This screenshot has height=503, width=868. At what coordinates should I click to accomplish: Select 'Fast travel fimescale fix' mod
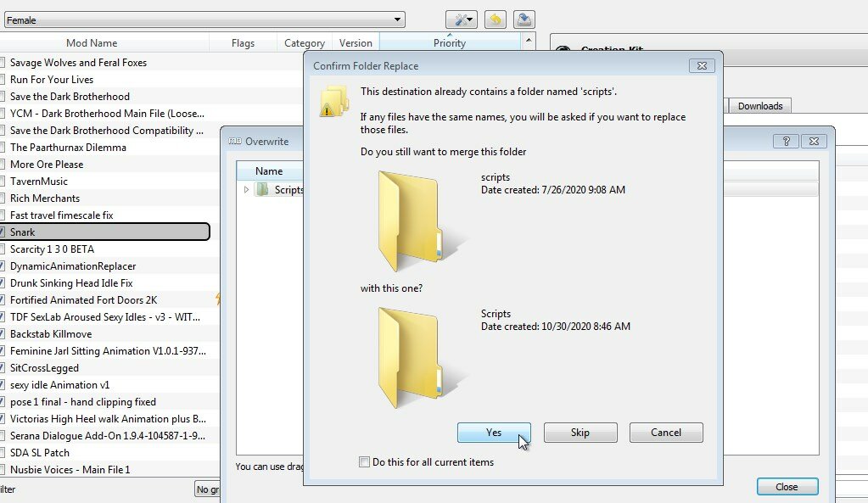click(61, 215)
